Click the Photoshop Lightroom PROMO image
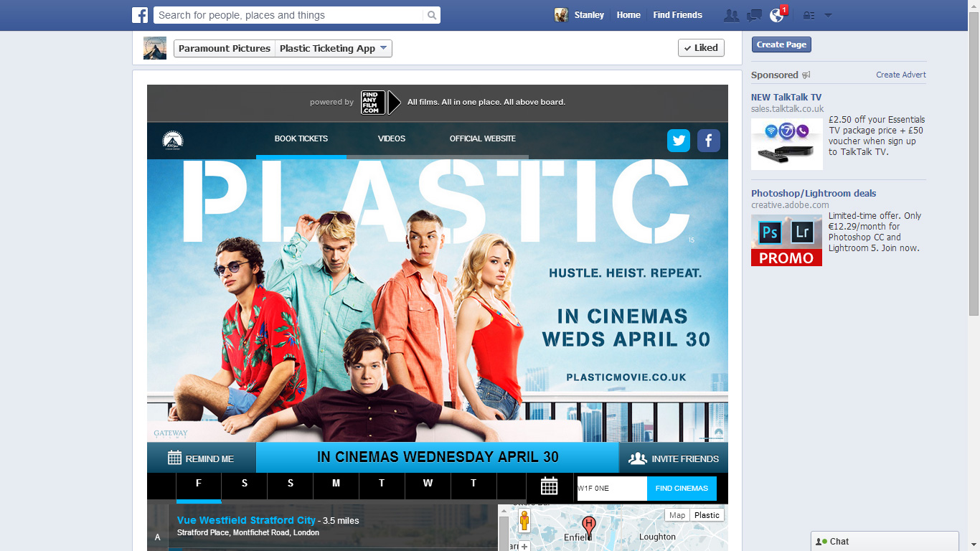 click(787, 240)
